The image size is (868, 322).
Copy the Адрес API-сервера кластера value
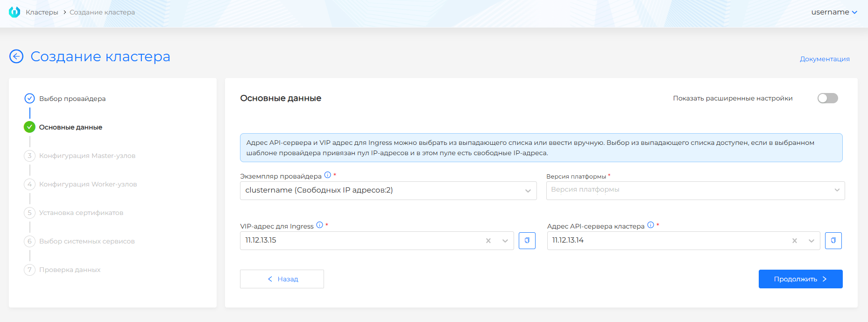[x=833, y=241]
